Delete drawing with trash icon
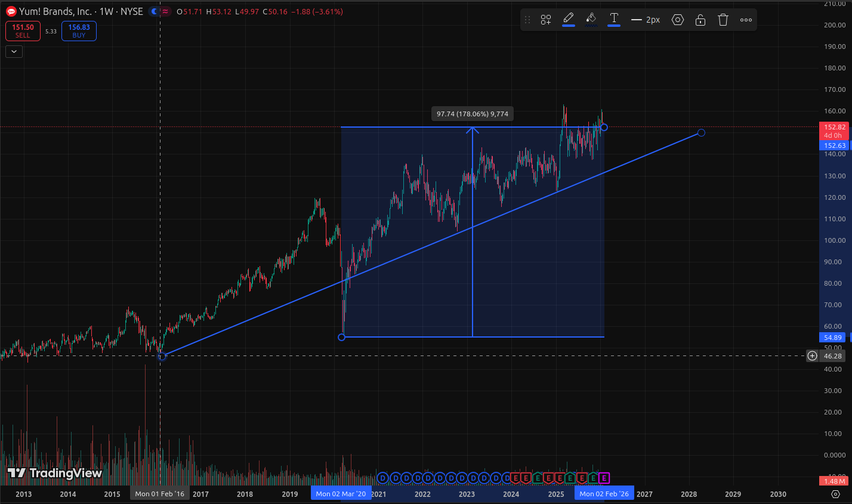Screen dimensions: 852x504 pyautogui.click(x=723, y=20)
